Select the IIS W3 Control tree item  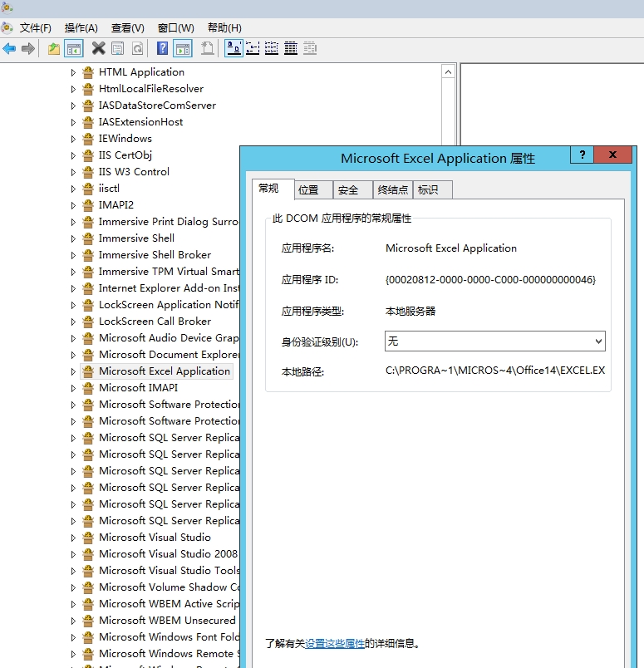pos(134,172)
